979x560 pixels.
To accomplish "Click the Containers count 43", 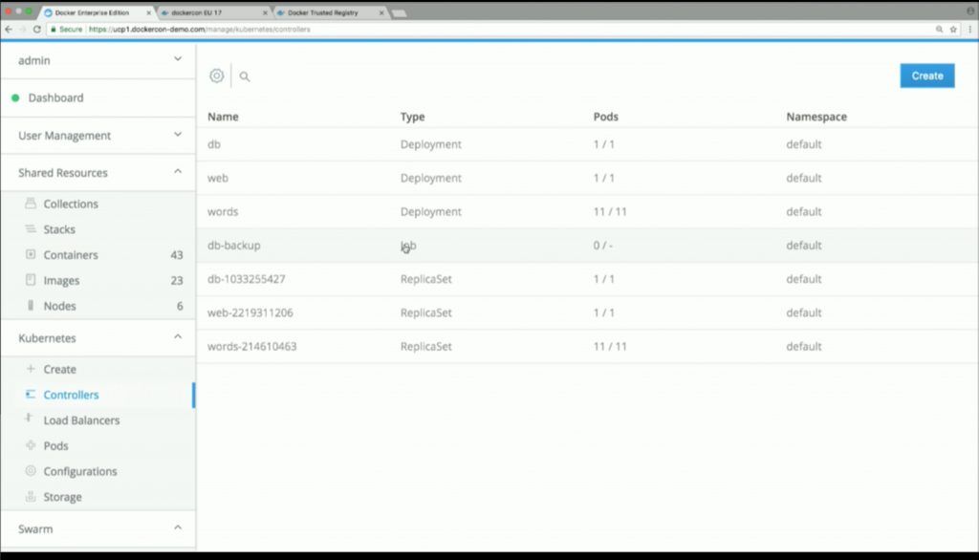I will [x=177, y=255].
